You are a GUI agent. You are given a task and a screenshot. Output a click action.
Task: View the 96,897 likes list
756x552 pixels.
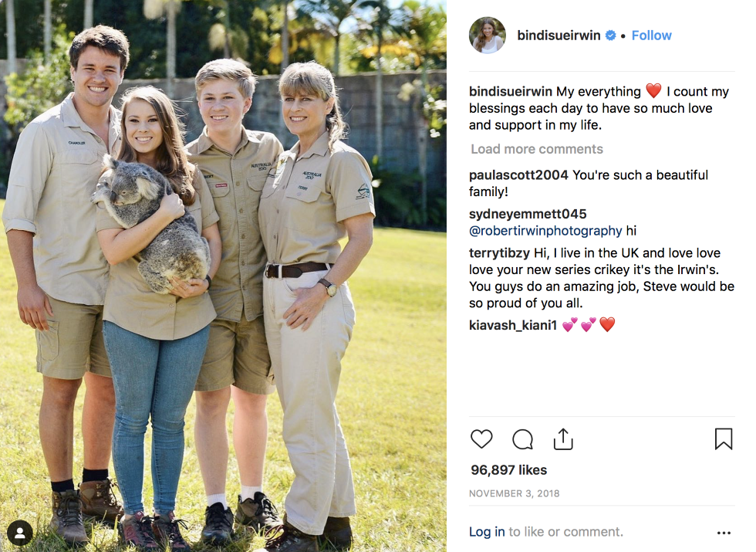coord(508,470)
